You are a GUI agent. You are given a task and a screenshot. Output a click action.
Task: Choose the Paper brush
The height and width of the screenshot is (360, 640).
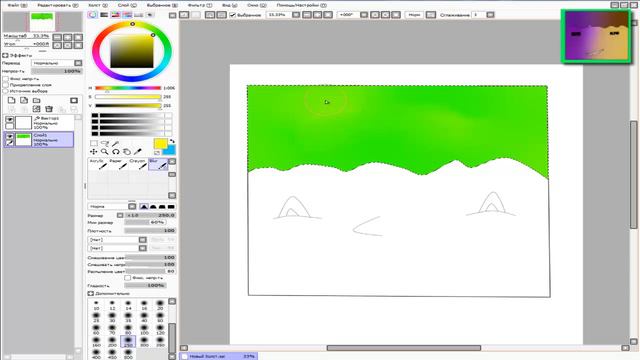(x=118, y=164)
